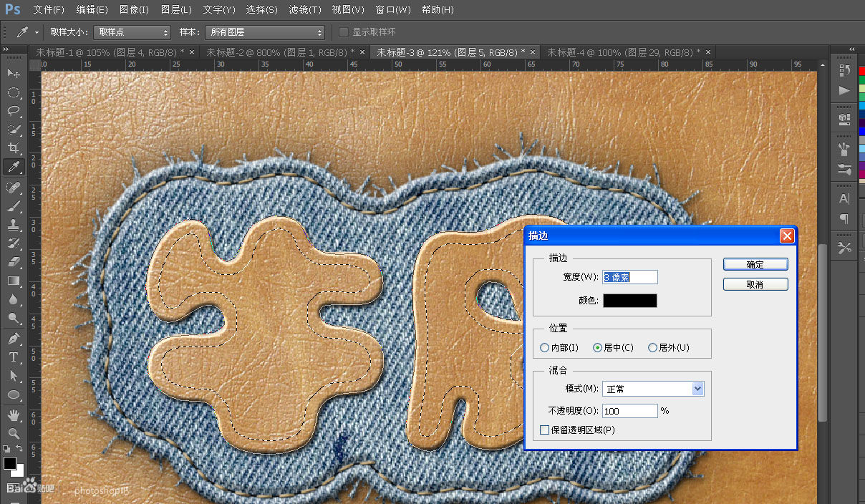The height and width of the screenshot is (504, 865).
Task: Open the 文件 menu
Action: click(49, 10)
